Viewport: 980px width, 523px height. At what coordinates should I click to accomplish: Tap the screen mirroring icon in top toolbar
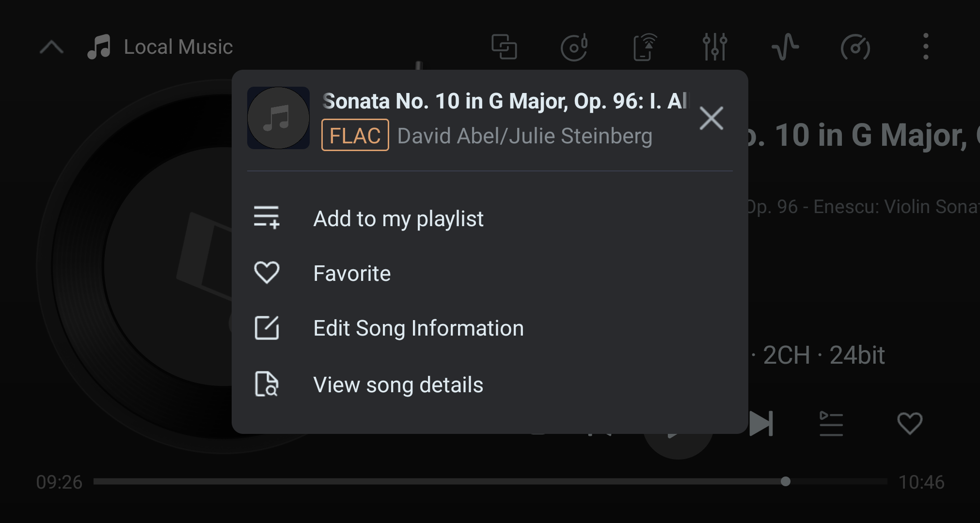point(504,47)
